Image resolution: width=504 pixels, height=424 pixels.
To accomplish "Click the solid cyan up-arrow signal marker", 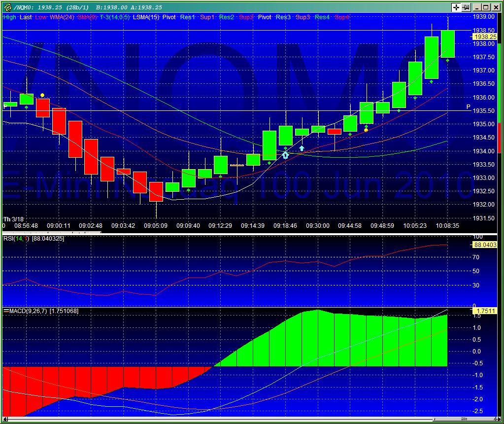I will point(302,148).
